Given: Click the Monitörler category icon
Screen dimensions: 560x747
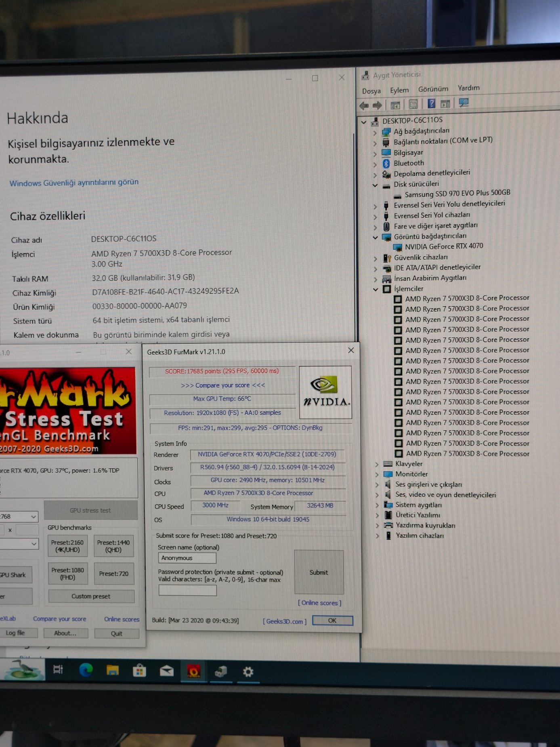Looking at the screenshot, I should point(388,474).
